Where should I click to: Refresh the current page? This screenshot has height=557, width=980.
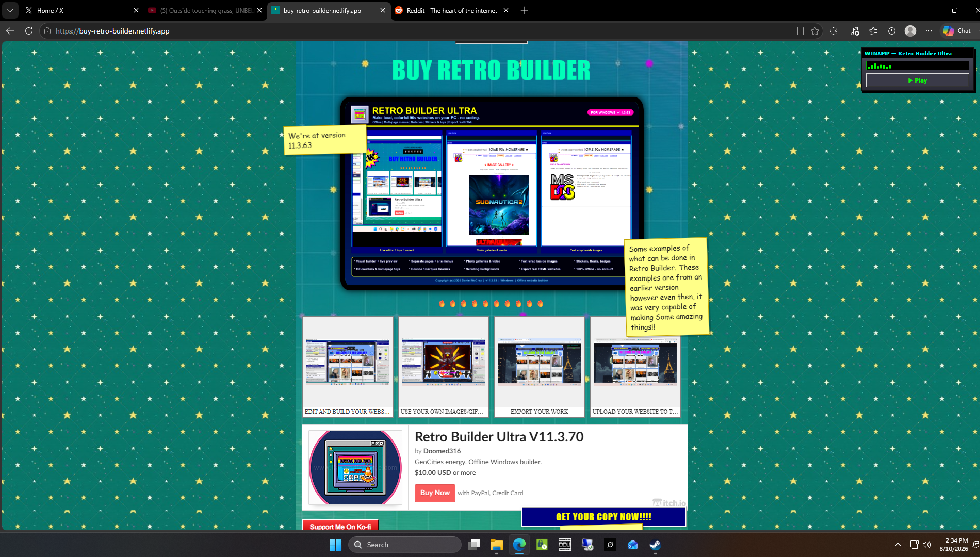[29, 31]
